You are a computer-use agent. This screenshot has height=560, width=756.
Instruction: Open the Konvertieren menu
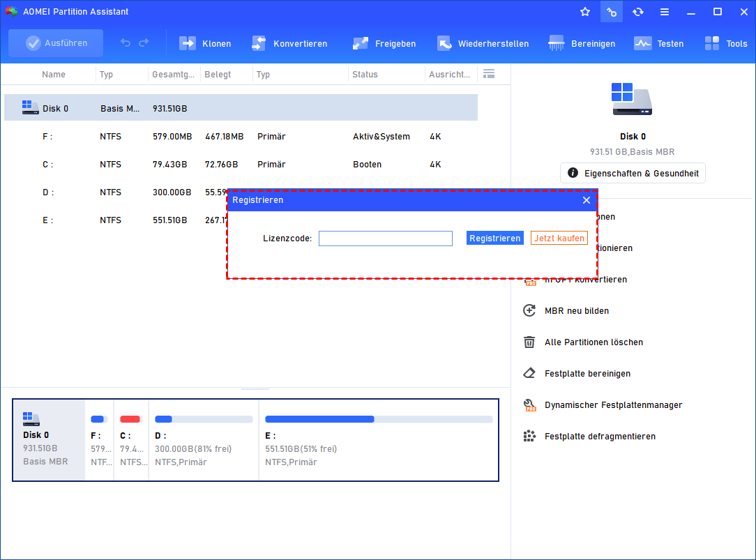289,44
